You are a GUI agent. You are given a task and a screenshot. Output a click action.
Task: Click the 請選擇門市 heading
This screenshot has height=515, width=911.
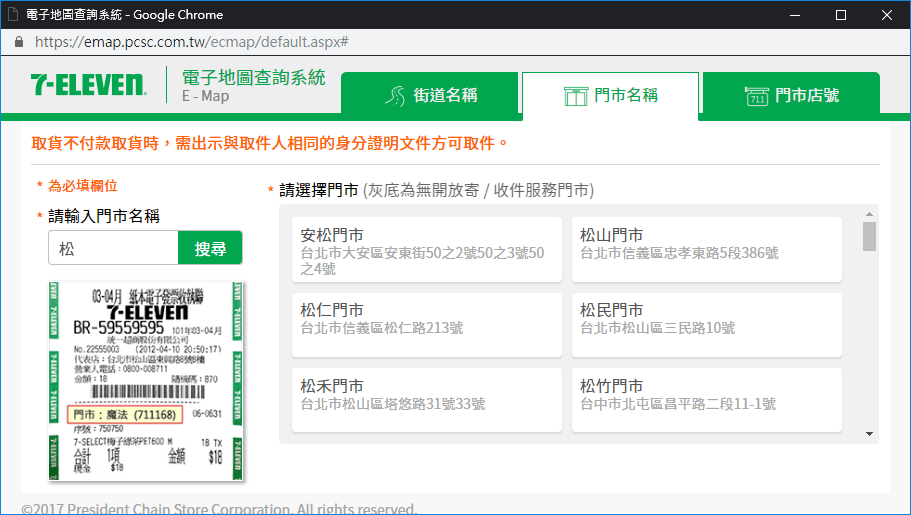pyautogui.click(x=319, y=190)
